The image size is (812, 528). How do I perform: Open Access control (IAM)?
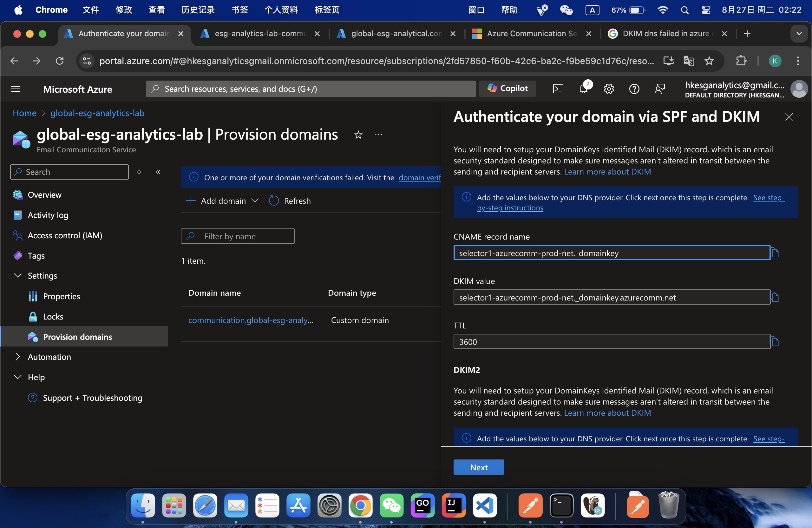(x=65, y=235)
